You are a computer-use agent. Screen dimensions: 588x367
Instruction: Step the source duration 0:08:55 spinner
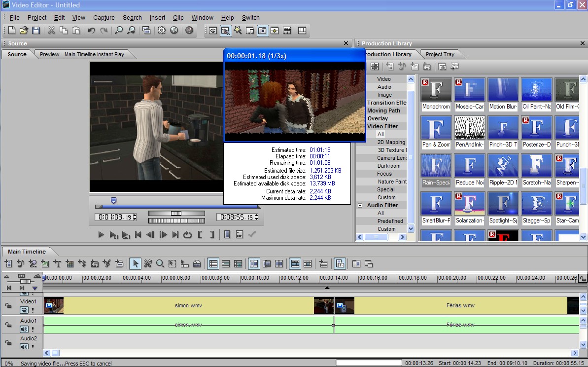click(x=256, y=217)
